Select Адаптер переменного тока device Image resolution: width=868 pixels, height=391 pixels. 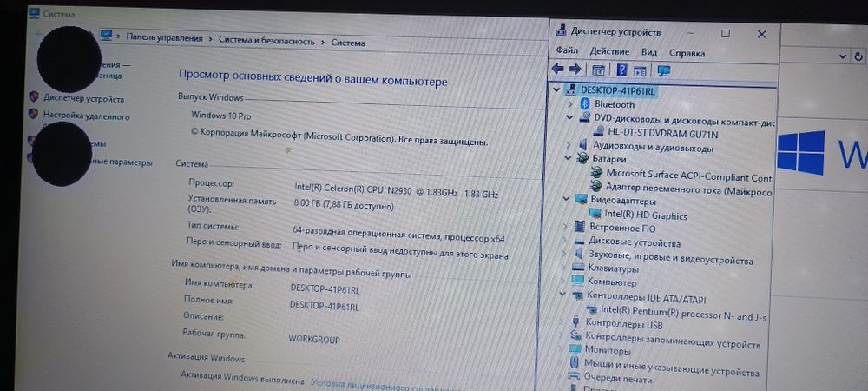tap(688, 189)
